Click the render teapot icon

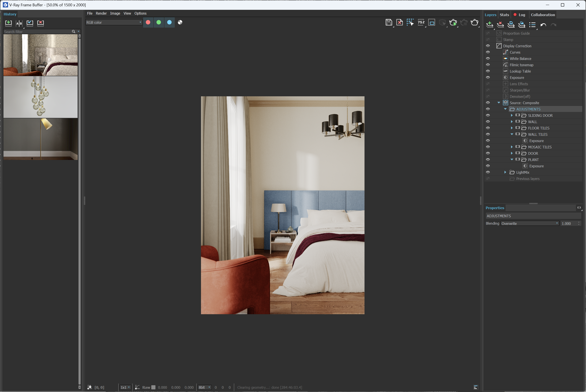(474, 22)
